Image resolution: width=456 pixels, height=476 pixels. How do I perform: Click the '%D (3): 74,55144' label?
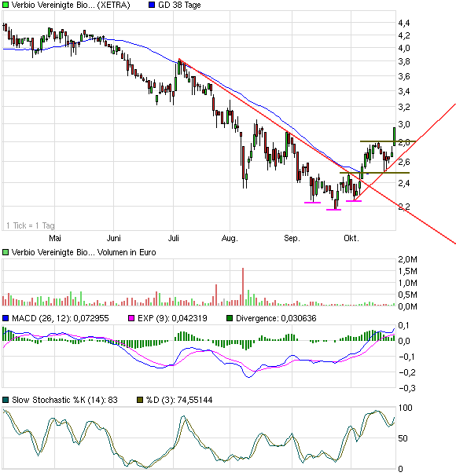pyautogui.click(x=179, y=400)
